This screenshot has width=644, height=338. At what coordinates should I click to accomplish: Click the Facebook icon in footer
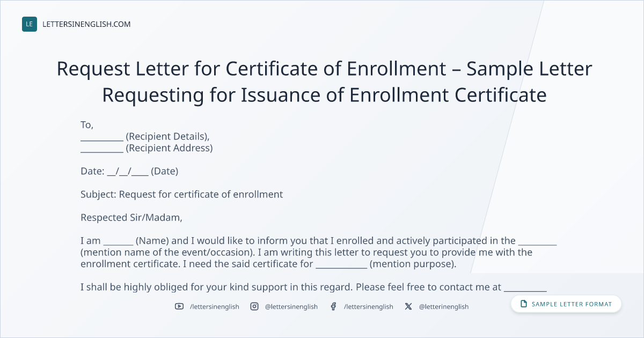[x=333, y=306]
